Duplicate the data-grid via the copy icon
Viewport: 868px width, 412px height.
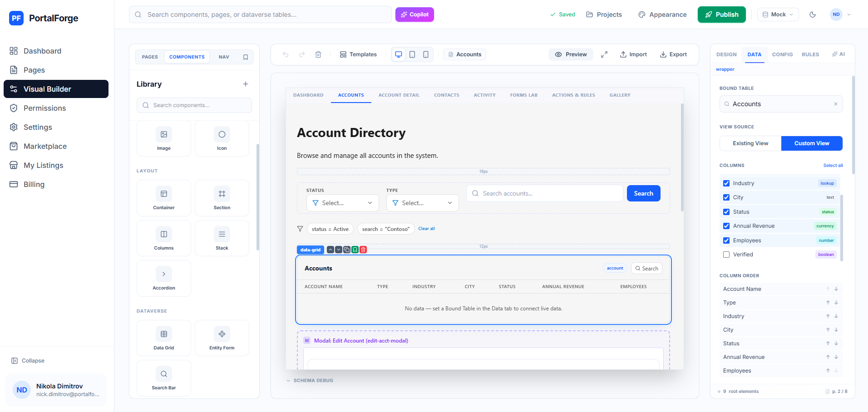pos(346,250)
